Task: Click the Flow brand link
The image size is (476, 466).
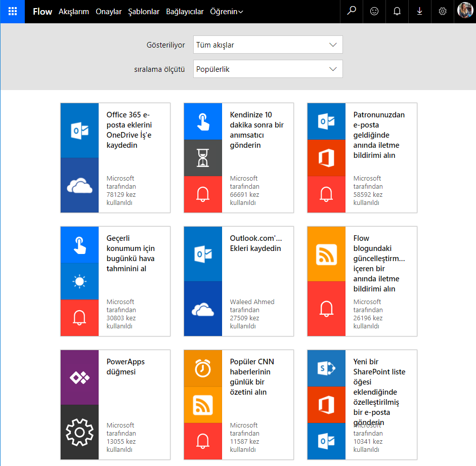Action: 42,12
